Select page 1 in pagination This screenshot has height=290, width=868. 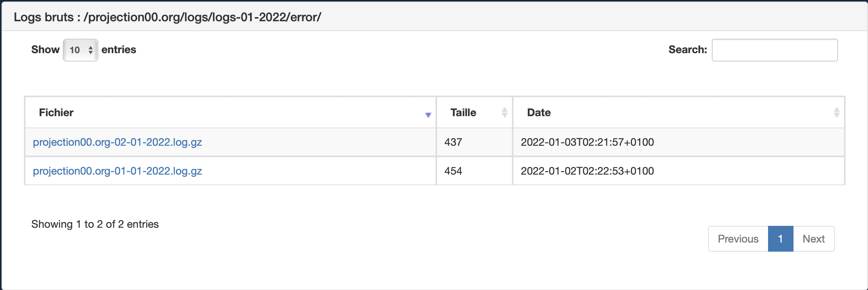tap(781, 239)
